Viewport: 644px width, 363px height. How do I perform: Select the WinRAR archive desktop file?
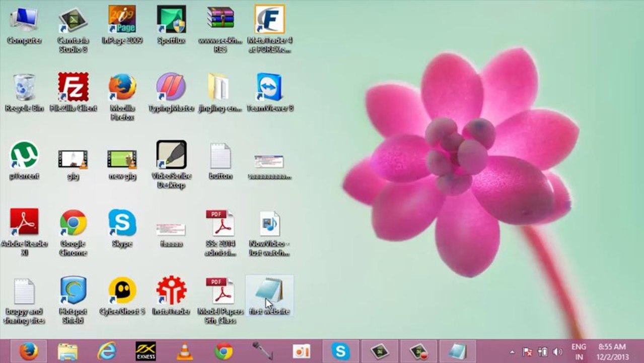tap(220, 29)
